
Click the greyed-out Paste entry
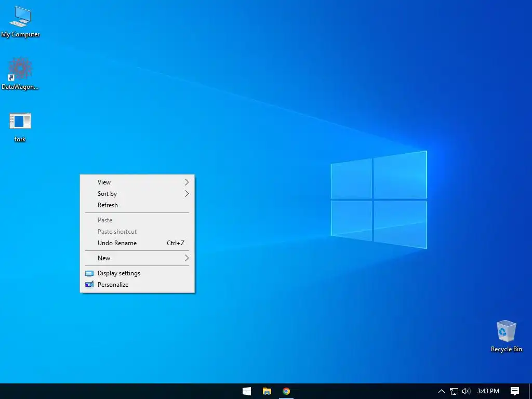tap(137, 220)
